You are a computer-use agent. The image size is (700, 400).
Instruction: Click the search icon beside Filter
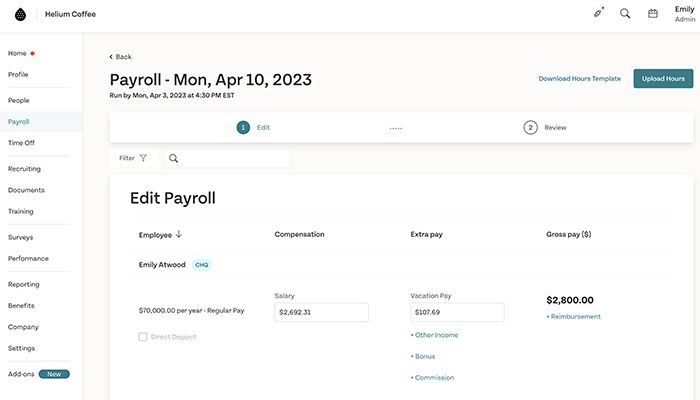pyautogui.click(x=174, y=158)
